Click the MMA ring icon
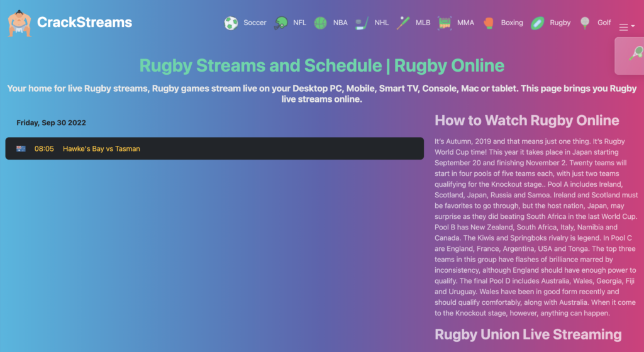This screenshot has width=644, height=352. pyautogui.click(x=445, y=23)
